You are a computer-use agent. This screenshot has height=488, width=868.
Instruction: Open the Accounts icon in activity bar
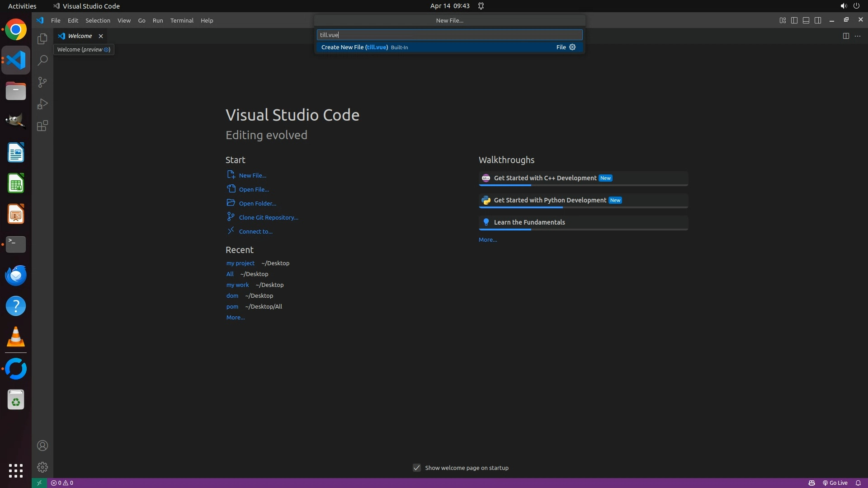[x=42, y=446]
